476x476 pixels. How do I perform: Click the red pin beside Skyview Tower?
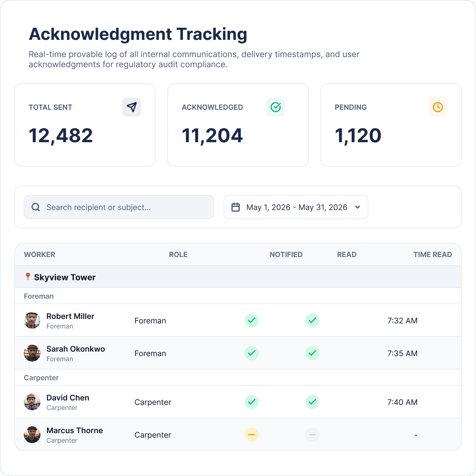pos(28,277)
